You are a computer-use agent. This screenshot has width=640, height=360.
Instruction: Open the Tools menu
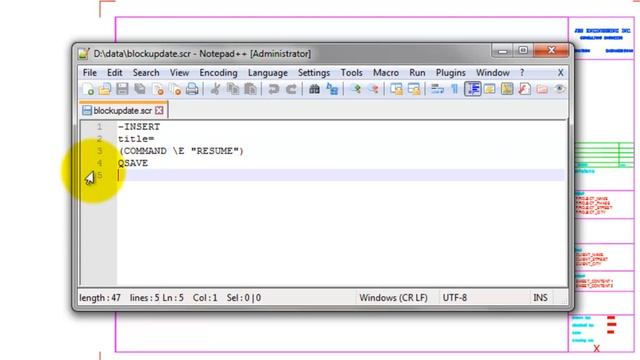pos(351,73)
